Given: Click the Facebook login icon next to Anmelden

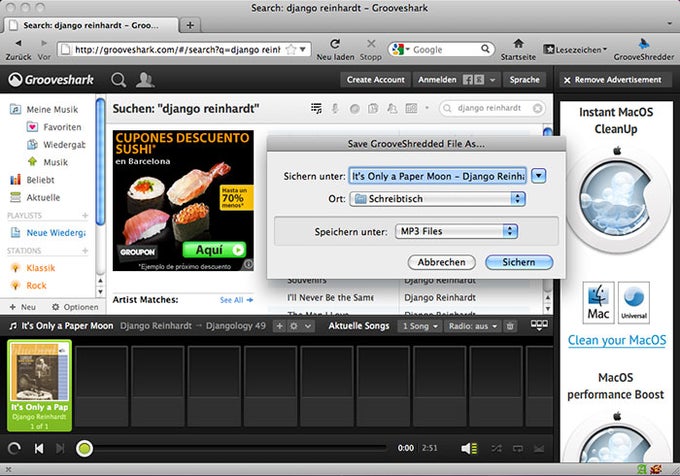Looking at the screenshot, I should point(468,80).
